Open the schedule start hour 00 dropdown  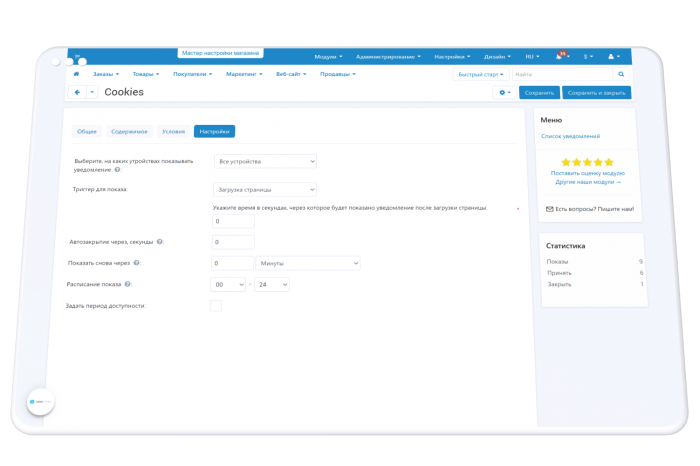click(228, 284)
